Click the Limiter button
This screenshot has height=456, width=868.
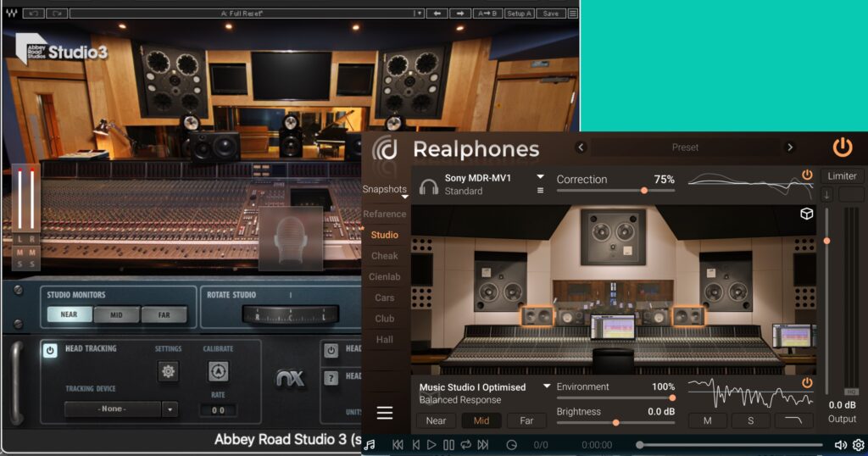(x=842, y=176)
